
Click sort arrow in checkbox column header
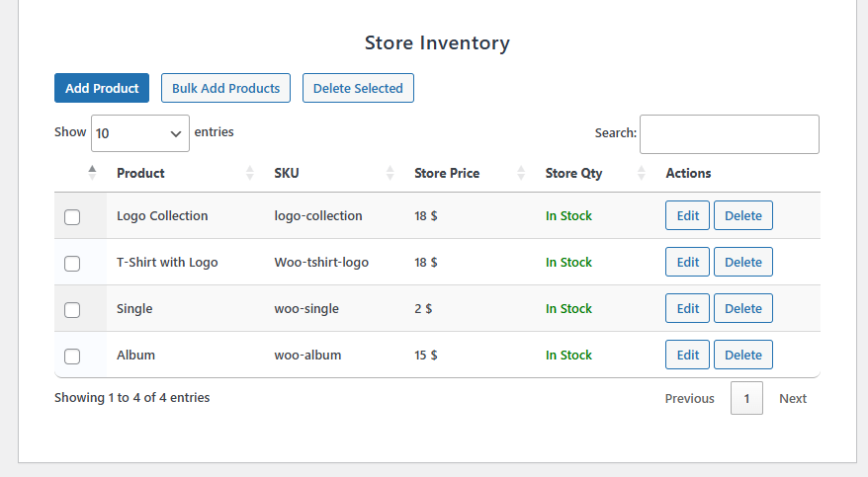coord(92,172)
